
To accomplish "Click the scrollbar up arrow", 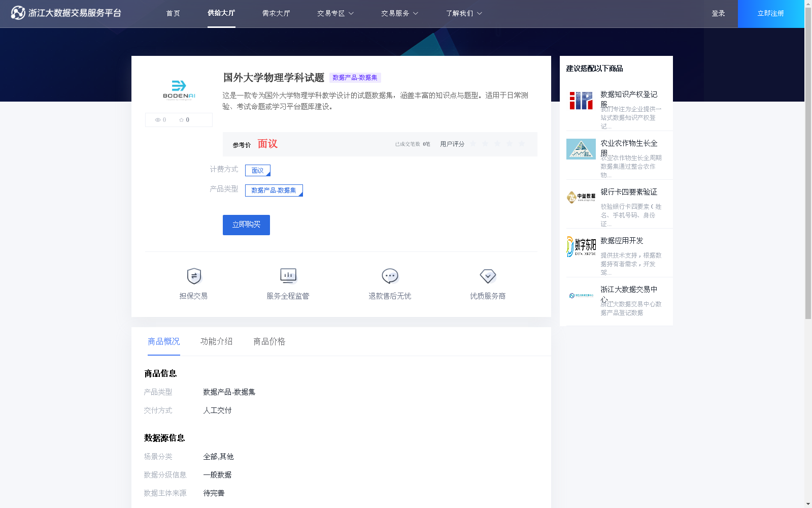I will [x=808, y=3].
